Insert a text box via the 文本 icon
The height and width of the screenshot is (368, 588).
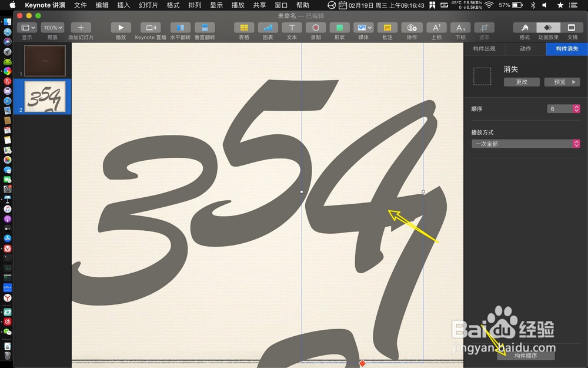(292, 27)
